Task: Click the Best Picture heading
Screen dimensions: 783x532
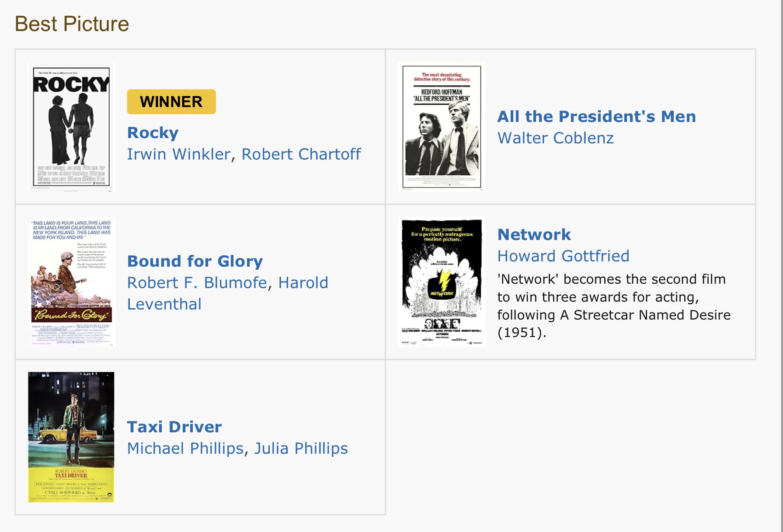Action: 72,24
